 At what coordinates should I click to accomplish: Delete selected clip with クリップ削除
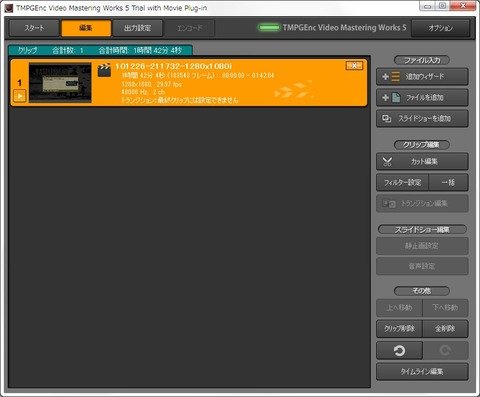coord(399,329)
